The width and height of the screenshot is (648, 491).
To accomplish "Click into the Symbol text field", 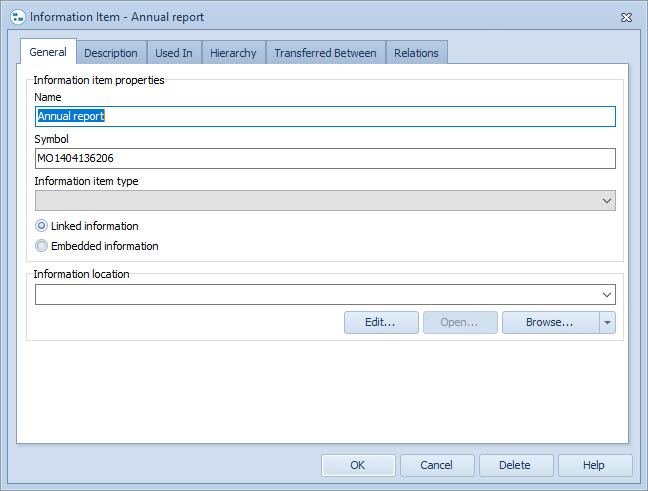I will [x=325, y=159].
